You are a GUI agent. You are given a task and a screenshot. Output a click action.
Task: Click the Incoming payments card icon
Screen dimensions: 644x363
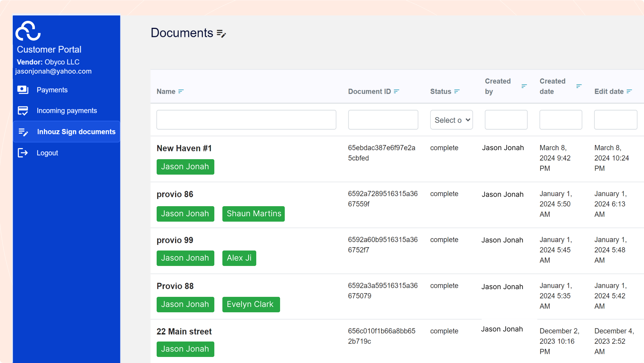[x=23, y=110]
